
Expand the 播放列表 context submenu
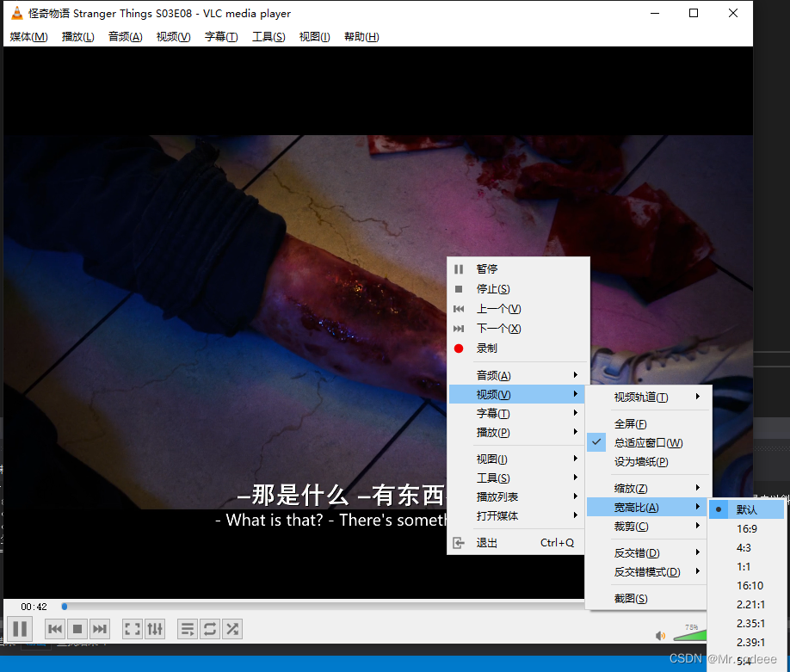tap(517, 496)
